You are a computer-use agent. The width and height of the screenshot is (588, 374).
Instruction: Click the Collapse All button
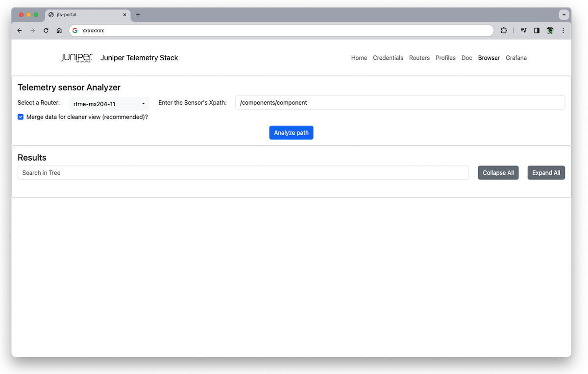pos(498,172)
